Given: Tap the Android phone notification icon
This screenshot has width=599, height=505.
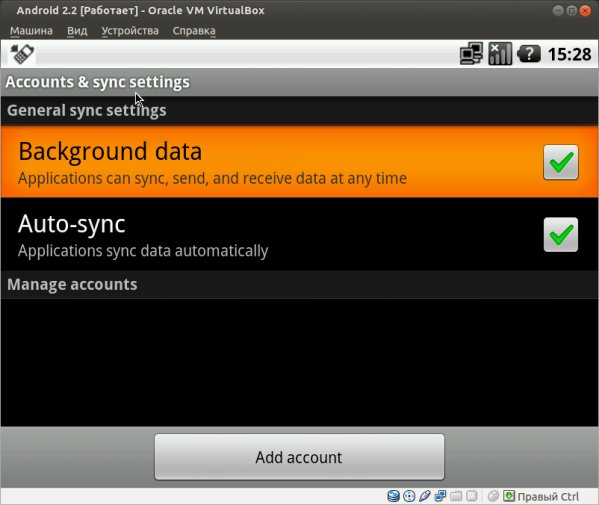Looking at the screenshot, I should coord(22,54).
